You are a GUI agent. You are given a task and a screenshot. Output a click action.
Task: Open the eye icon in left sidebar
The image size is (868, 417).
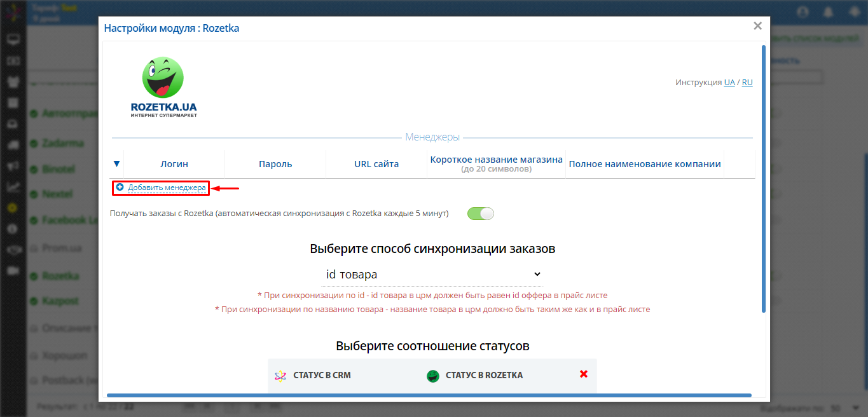coord(13,250)
